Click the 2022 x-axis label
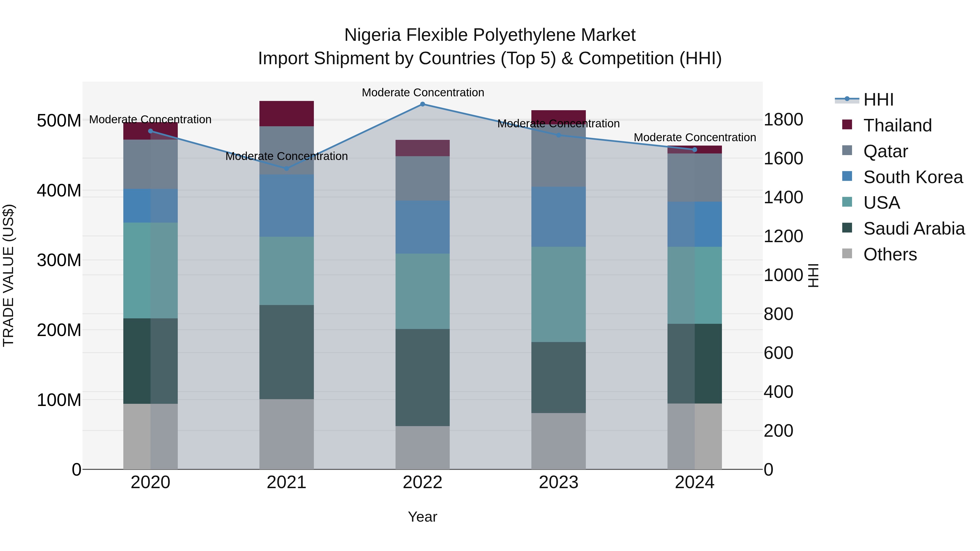980x551 pixels. 423,482
